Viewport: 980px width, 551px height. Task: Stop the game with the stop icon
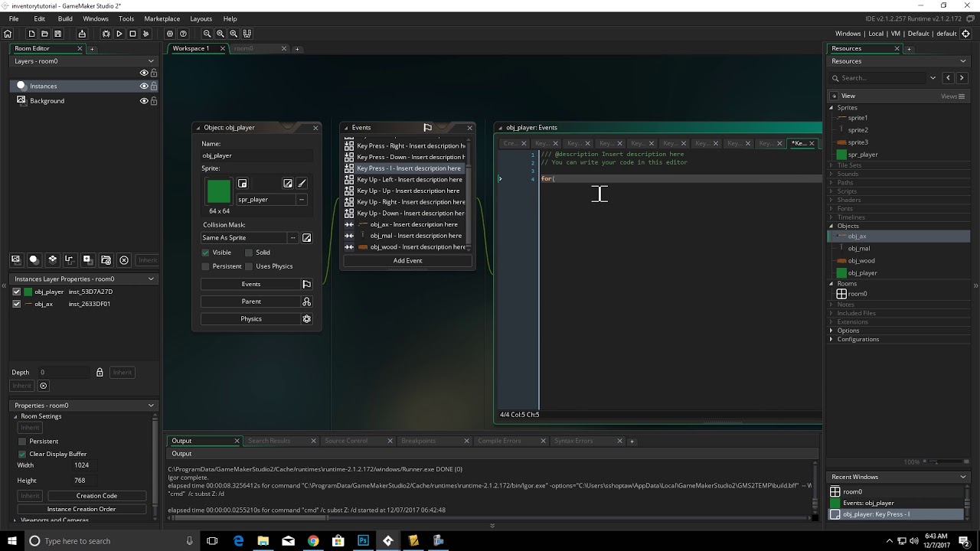pyautogui.click(x=132, y=34)
